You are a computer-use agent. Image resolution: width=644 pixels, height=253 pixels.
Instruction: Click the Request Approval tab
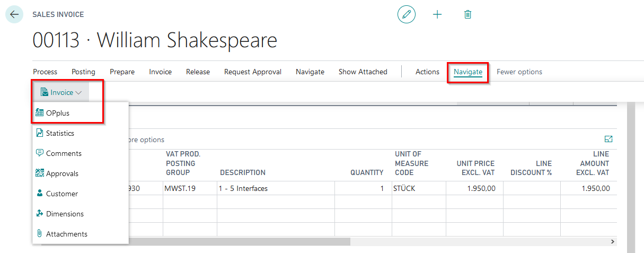252,72
